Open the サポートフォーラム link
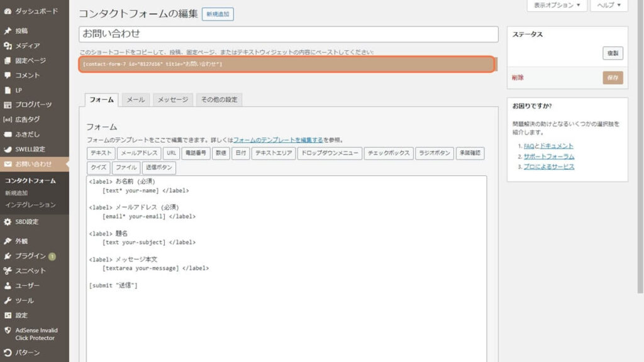 point(548,156)
